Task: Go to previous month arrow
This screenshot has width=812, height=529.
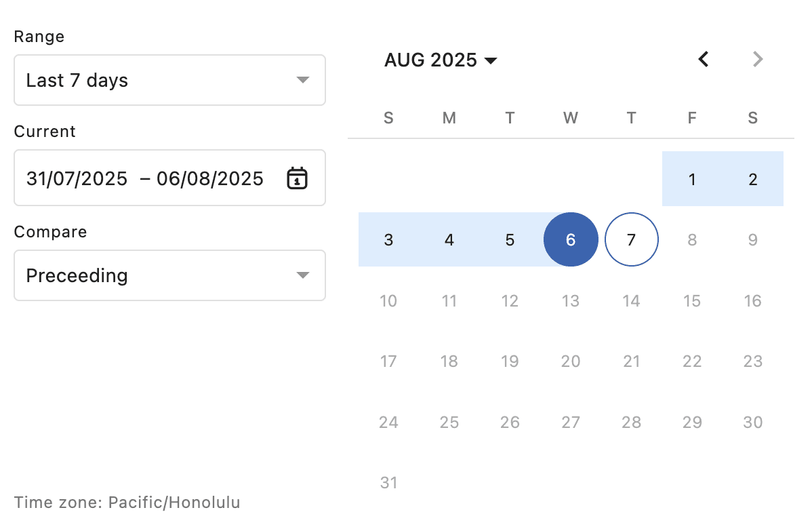Action: [704, 60]
